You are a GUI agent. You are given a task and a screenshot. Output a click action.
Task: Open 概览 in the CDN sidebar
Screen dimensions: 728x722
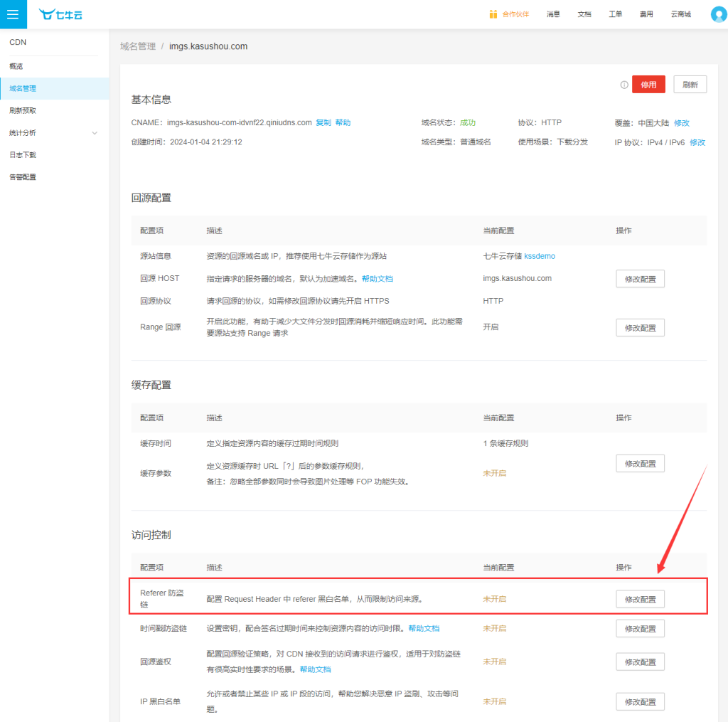coord(16,66)
